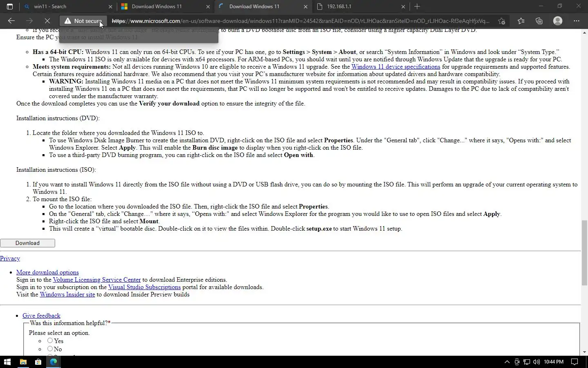Click the Edge icon in the taskbar
Viewport: 588px width, 368px height.
[53, 362]
